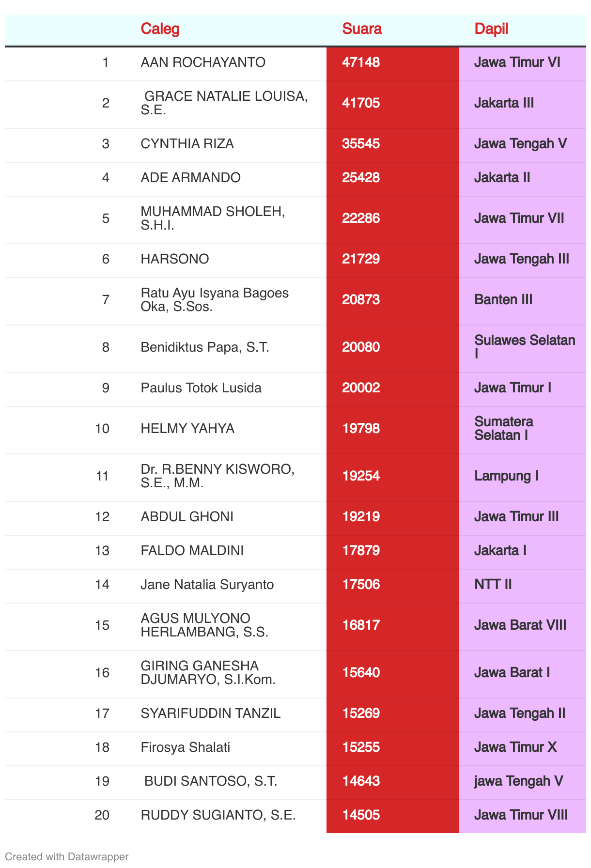
Task: Select the HELMY YAHYA name cell
Action: click(x=187, y=429)
